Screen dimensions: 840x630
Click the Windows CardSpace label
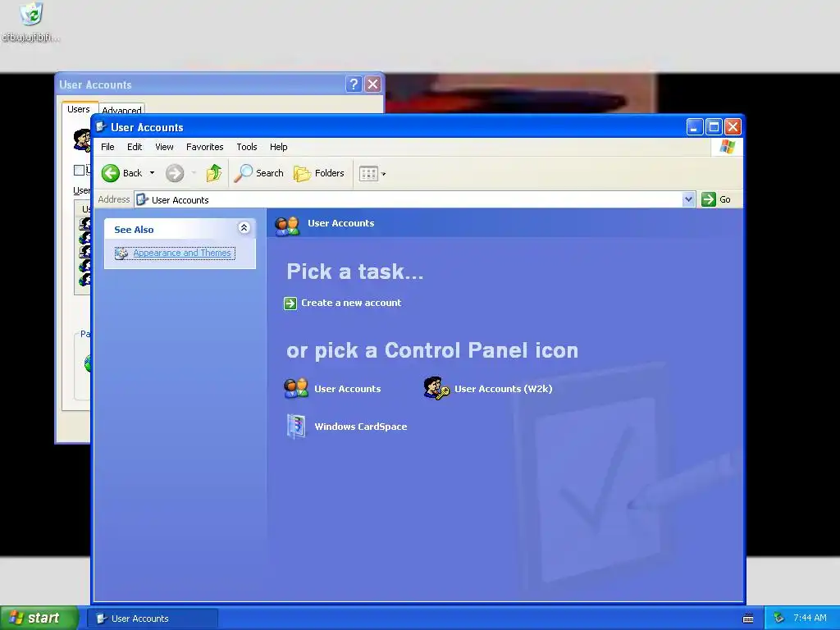pos(361,427)
